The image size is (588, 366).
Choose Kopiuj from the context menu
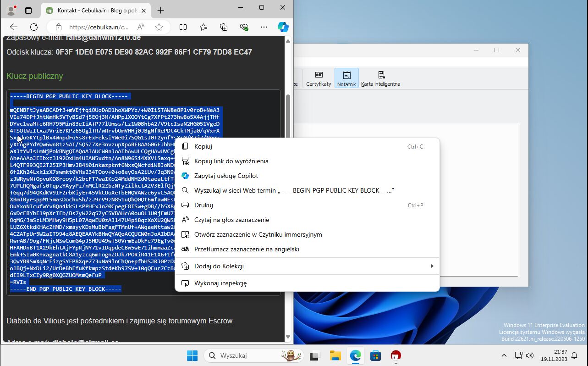tap(203, 146)
